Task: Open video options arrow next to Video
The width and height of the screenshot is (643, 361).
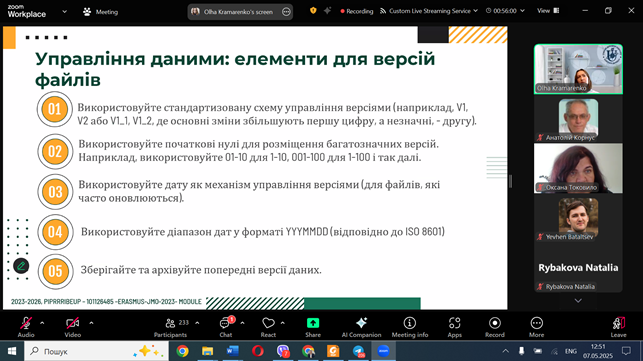Action: click(91, 323)
